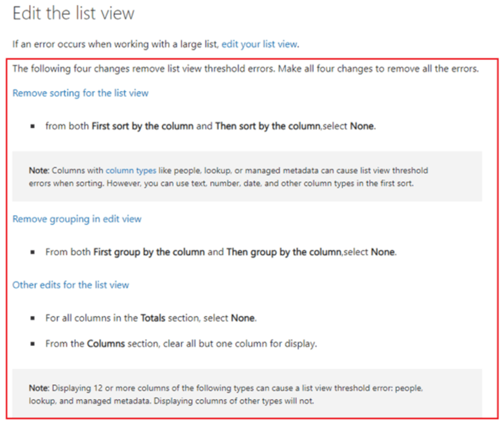Open the 'edit your list view' link
The image size is (504, 425).
(259, 44)
